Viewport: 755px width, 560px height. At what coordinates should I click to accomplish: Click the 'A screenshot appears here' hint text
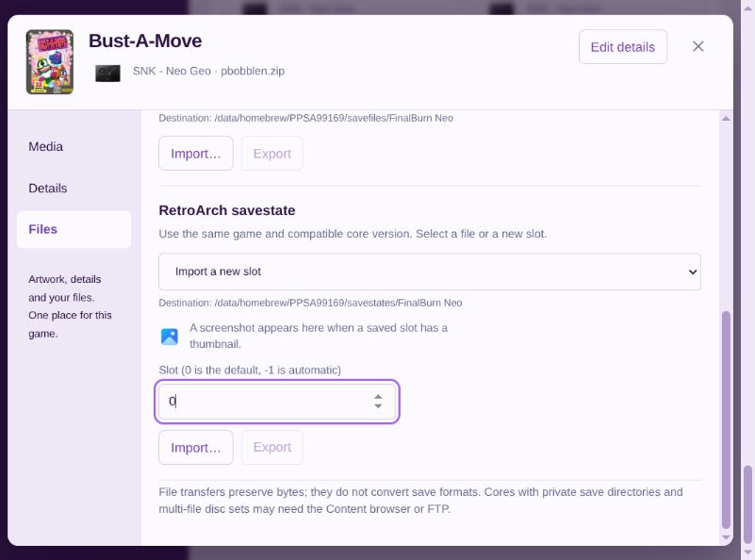click(x=319, y=336)
